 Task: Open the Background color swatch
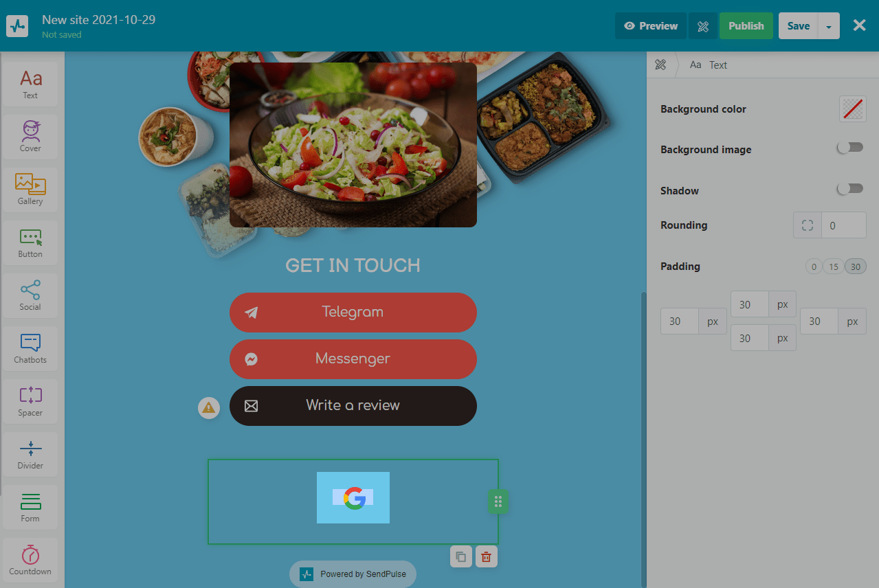pyautogui.click(x=853, y=109)
